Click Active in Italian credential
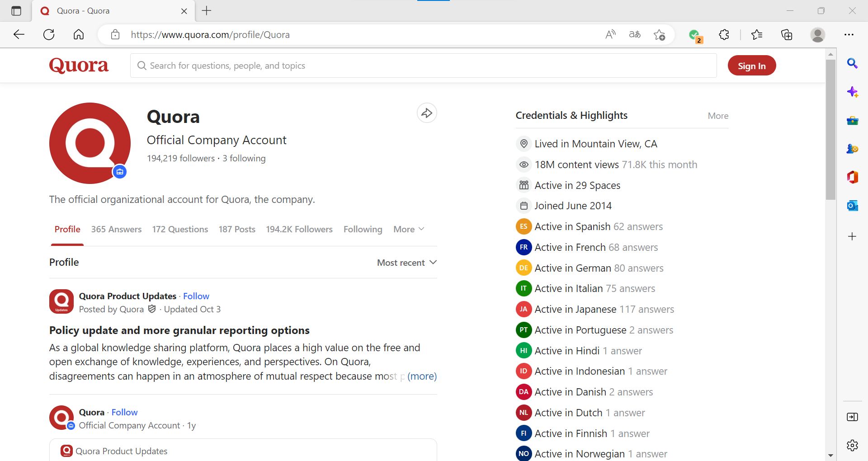Image resolution: width=868 pixels, height=461 pixels. pyautogui.click(x=585, y=288)
